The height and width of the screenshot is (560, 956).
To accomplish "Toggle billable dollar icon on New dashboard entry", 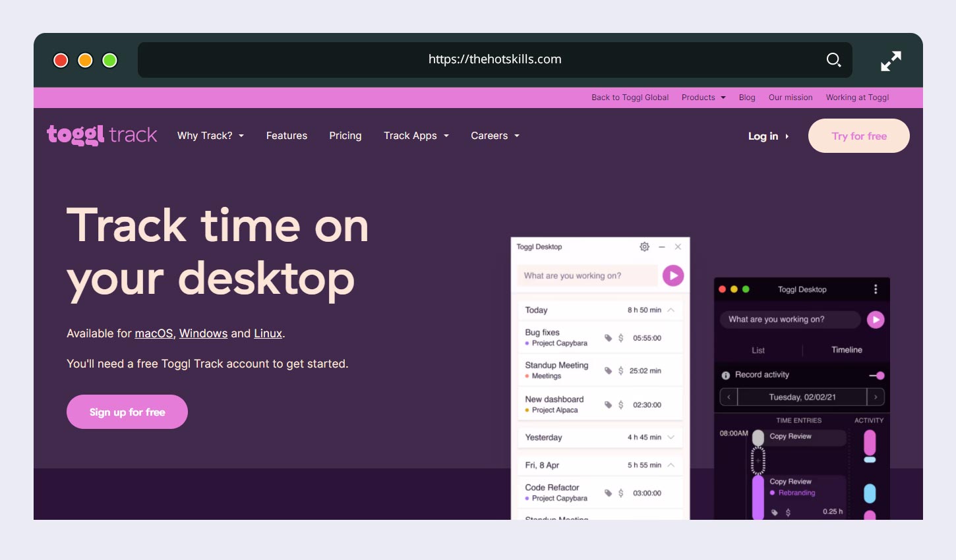I will 620,405.
